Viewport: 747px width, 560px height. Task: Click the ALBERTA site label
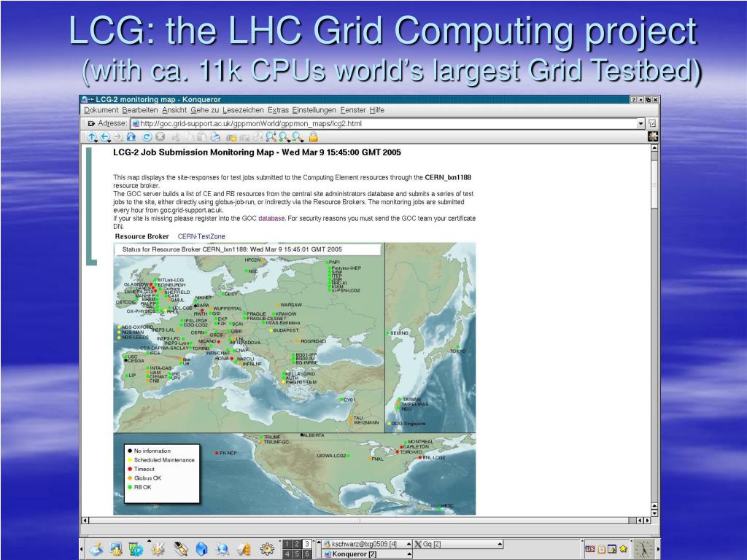314,435
